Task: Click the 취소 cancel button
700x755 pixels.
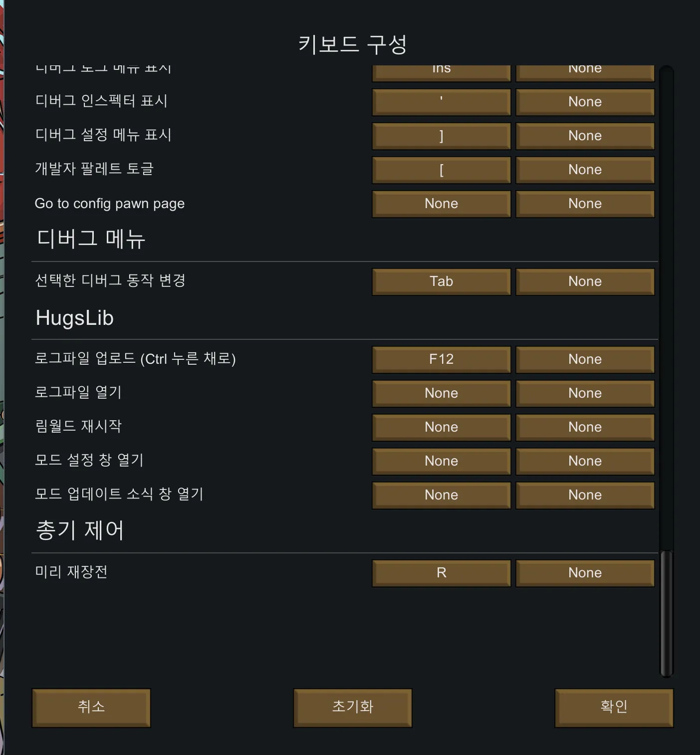Action: coord(91,707)
